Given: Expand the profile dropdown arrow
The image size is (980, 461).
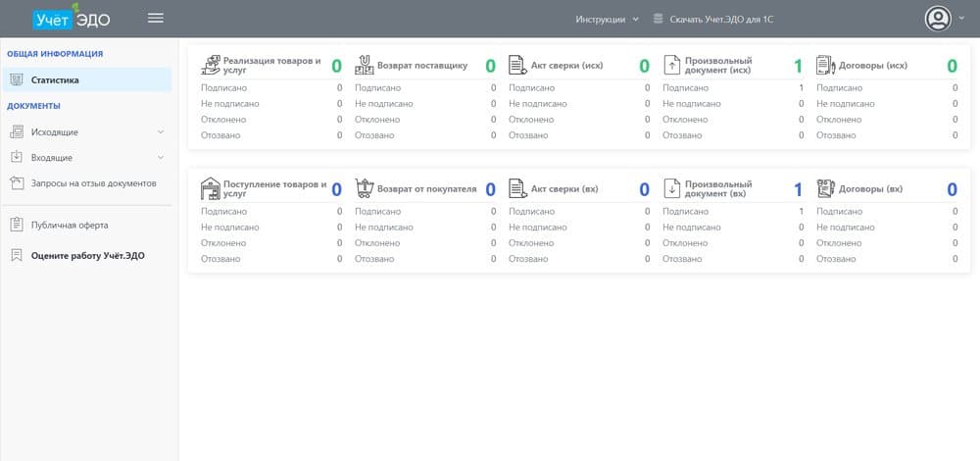Looking at the screenshot, I should coord(962,18).
